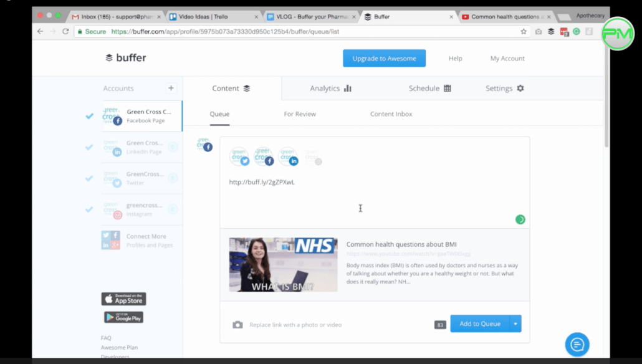Click the browser forward arrow
642x364 pixels.
coord(53,32)
